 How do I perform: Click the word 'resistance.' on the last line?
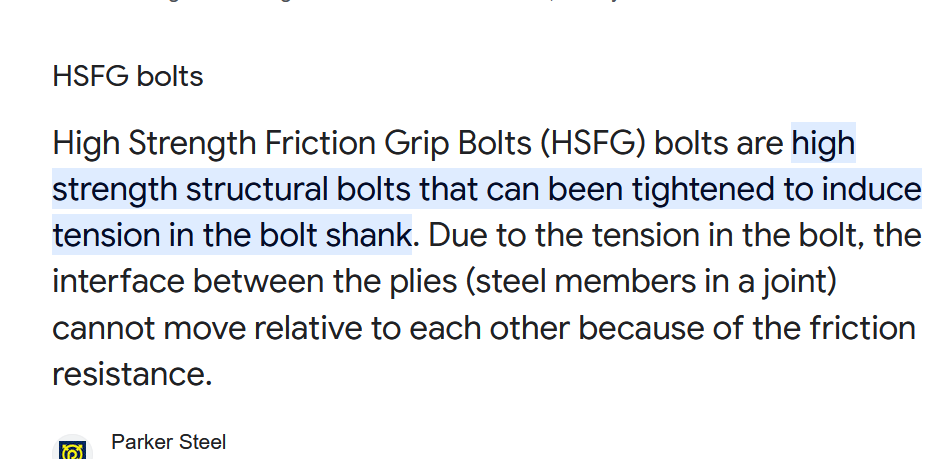click(132, 374)
